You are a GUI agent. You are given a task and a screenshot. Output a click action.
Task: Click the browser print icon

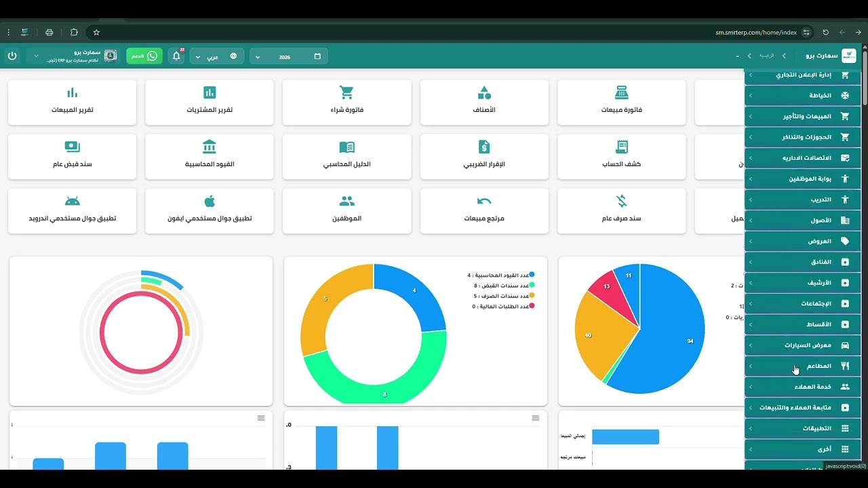(49, 32)
